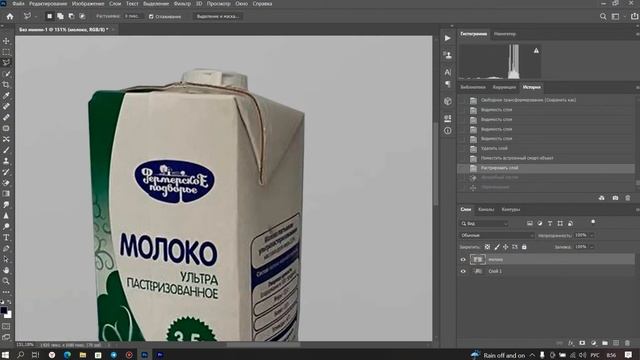Select the Eraser tool
Viewport: 640px width, 360px height.
tap(6, 183)
